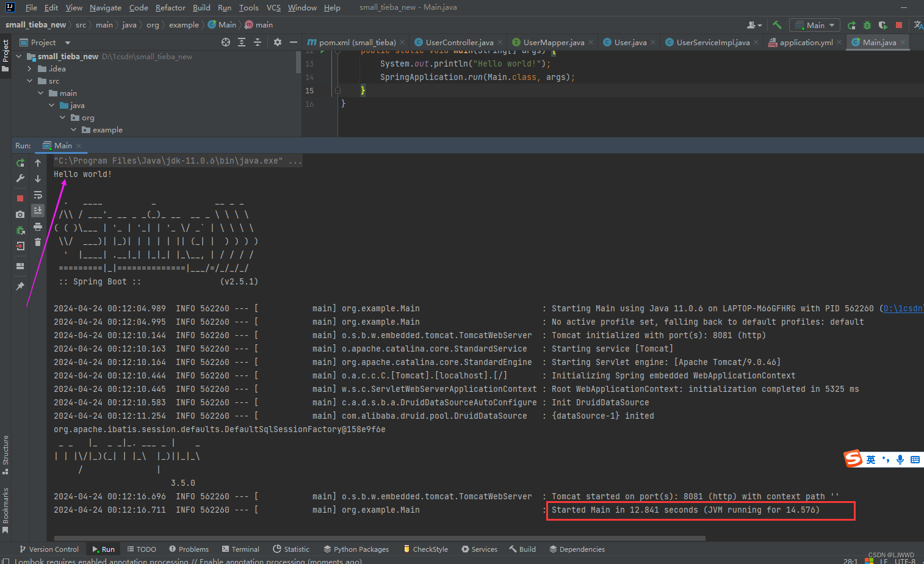Click the Project tree vertical scrollbar
924x564 pixels.
click(x=299, y=61)
